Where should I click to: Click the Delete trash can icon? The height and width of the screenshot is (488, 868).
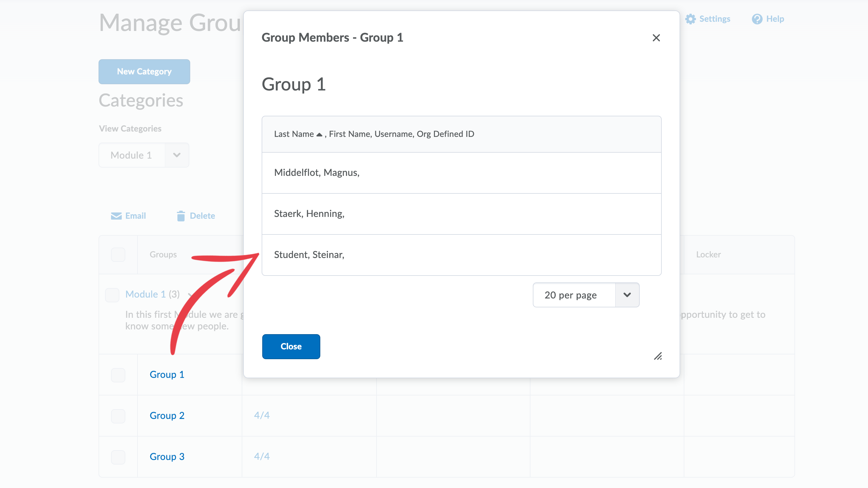(181, 216)
